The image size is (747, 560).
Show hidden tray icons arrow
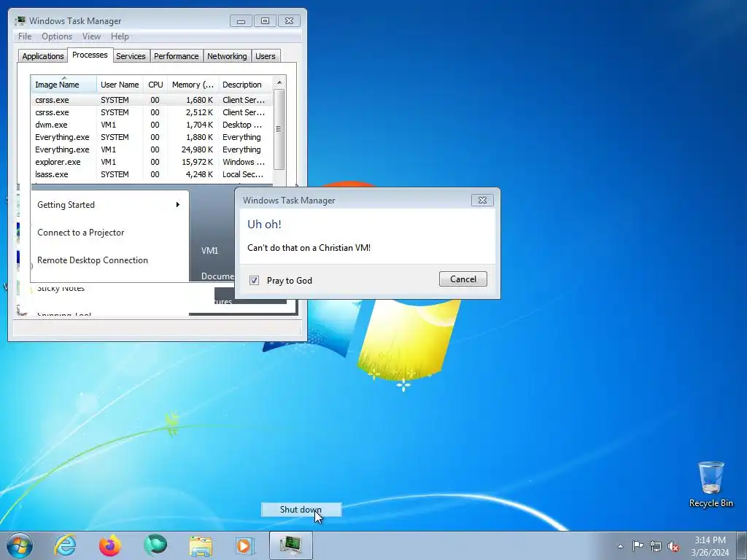(620, 546)
